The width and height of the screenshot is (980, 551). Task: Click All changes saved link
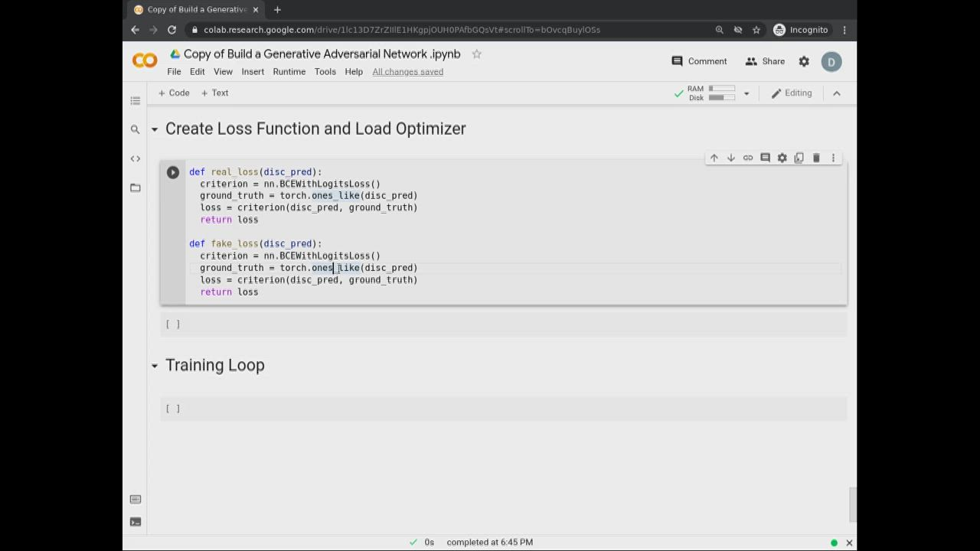pos(407,72)
